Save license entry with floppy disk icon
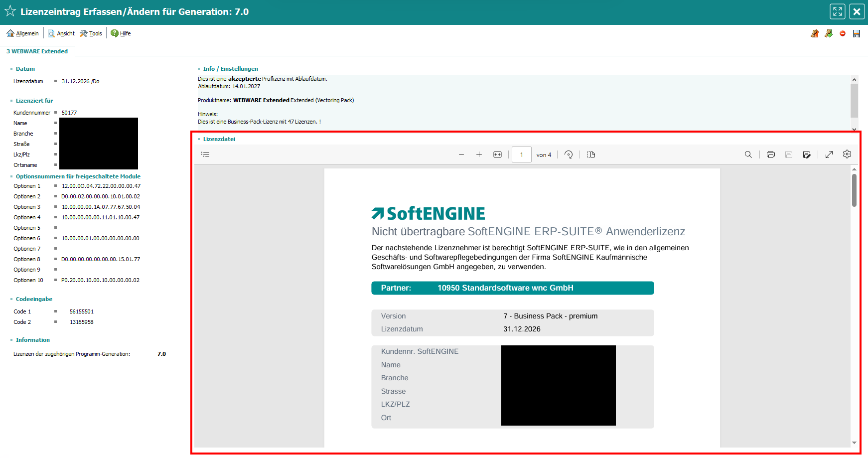Screen dimensions: 868x458 (857, 33)
